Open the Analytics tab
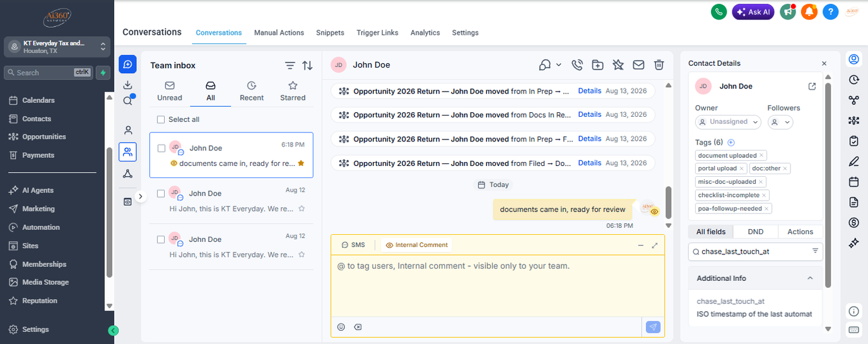Screen dimensions: 868x344 (425, 33)
